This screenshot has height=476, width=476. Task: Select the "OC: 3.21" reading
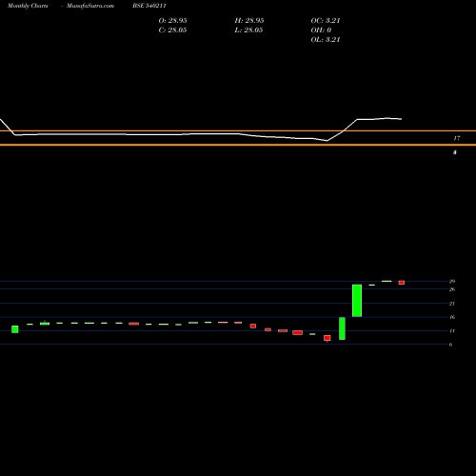(x=326, y=21)
